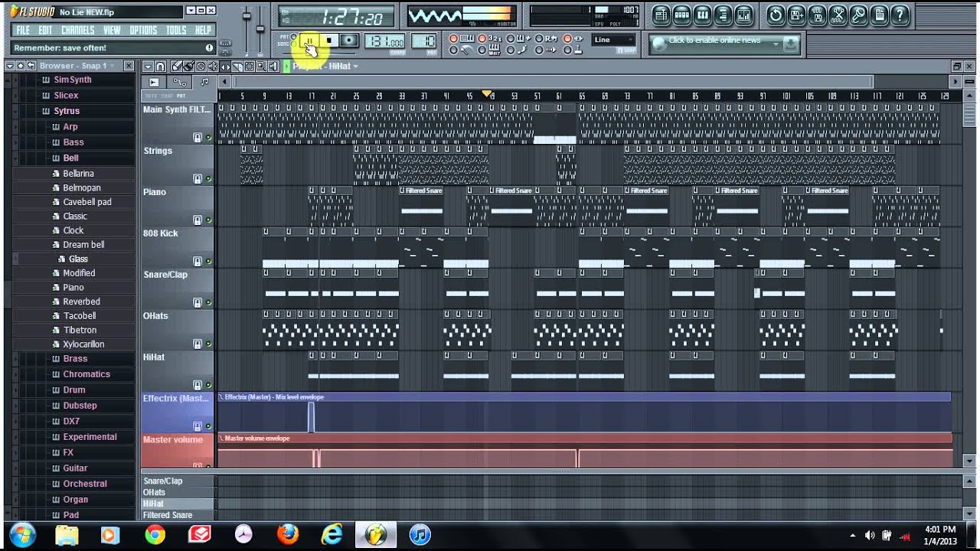Open Google Chrome from Windows taskbar
980x551 pixels.
click(155, 535)
